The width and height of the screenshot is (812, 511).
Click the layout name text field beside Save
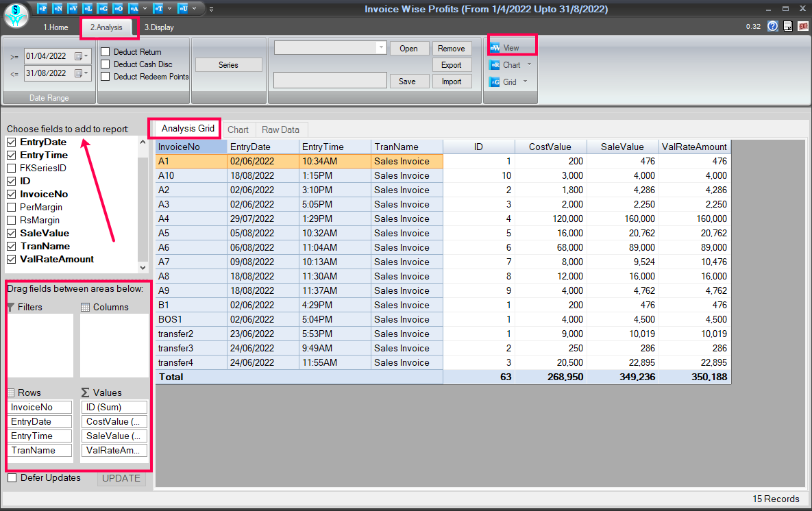[x=330, y=81]
